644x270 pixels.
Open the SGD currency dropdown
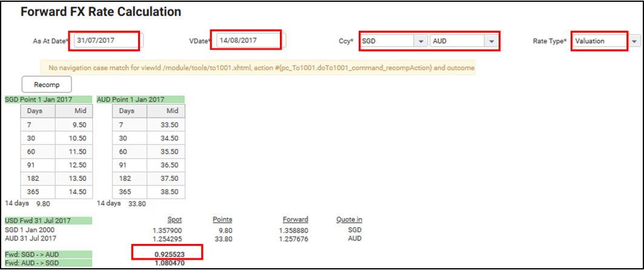(420, 41)
